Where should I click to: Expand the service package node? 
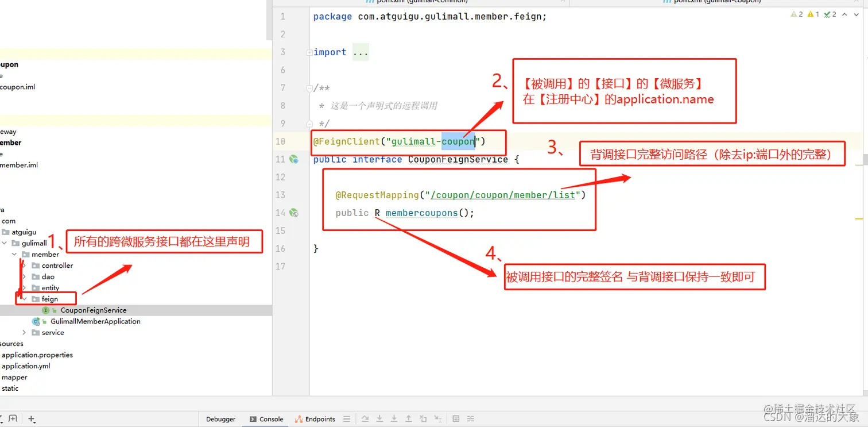coord(24,333)
